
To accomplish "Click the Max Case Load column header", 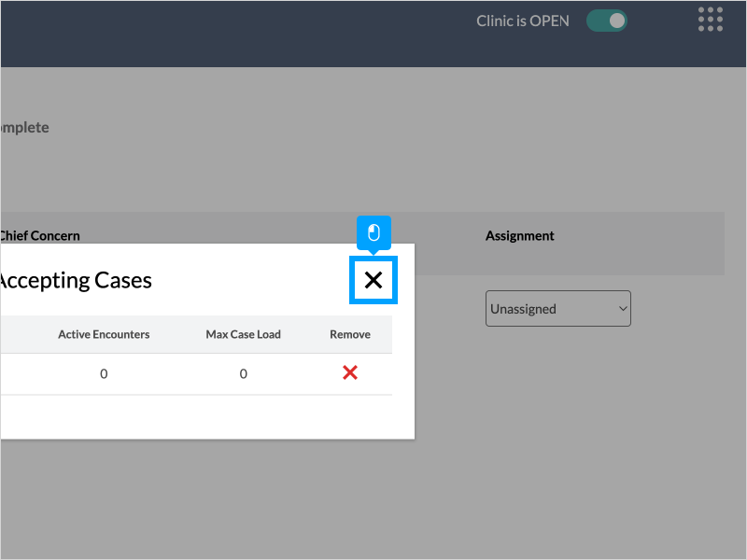I will 243,334.
